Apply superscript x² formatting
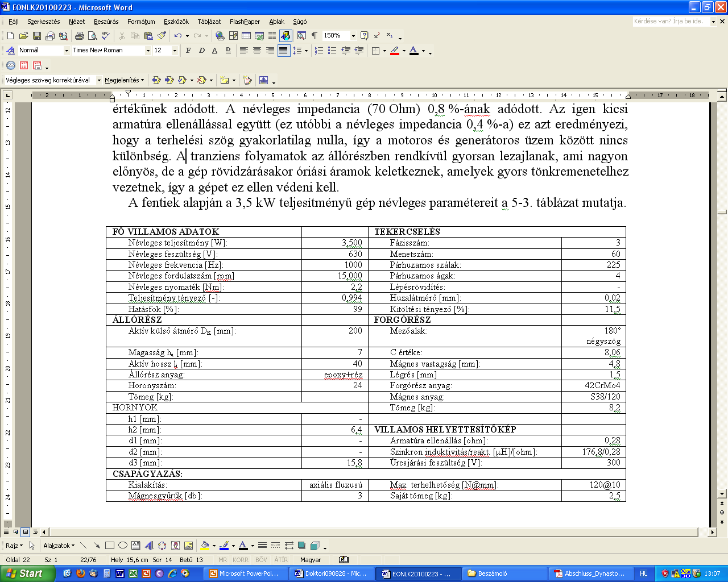Screen dimensions: 728x582 377,36
